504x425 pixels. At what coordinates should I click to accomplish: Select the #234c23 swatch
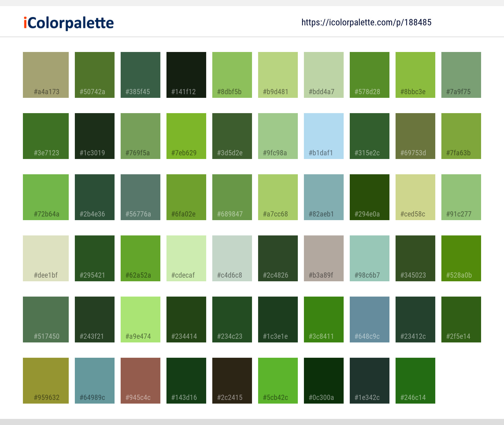pos(232,320)
